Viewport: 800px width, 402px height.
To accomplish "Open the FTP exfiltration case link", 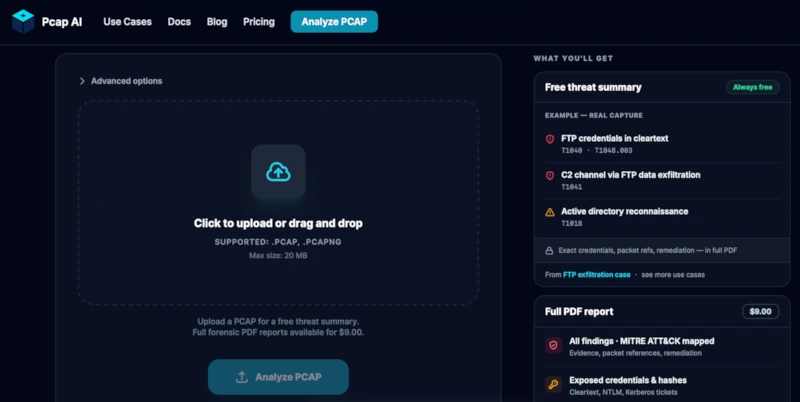I will click(x=596, y=274).
